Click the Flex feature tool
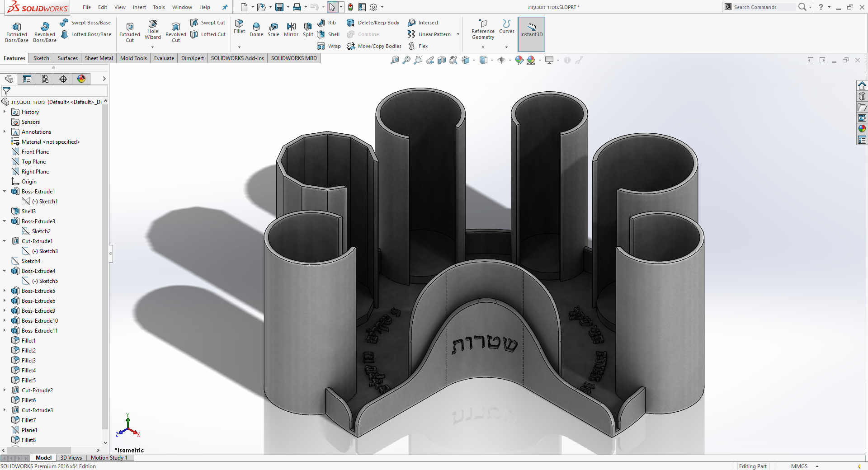 click(418, 46)
